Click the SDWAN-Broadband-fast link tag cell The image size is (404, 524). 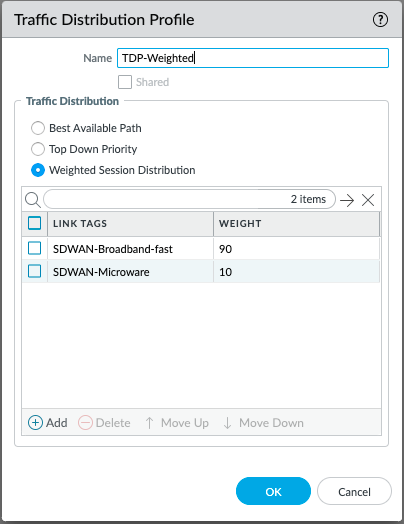click(x=130, y=249)
